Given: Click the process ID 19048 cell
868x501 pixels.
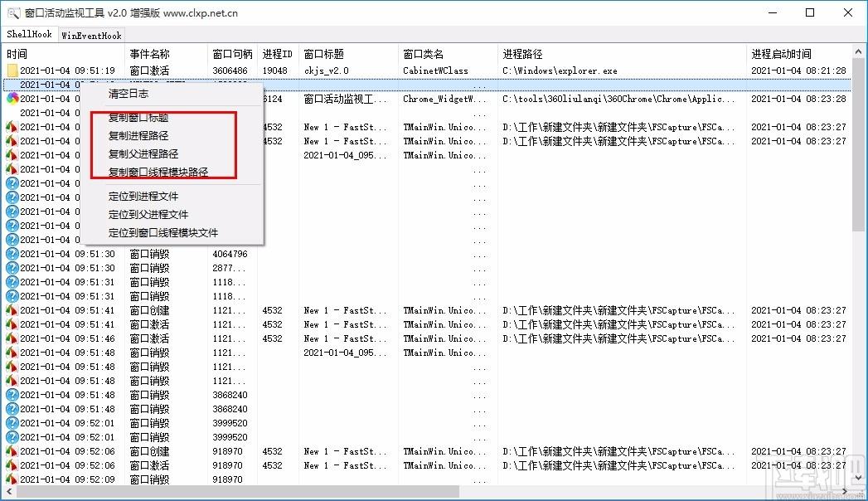Looking at the screenshot, I should pyautogui.click(x=275, y=71).
